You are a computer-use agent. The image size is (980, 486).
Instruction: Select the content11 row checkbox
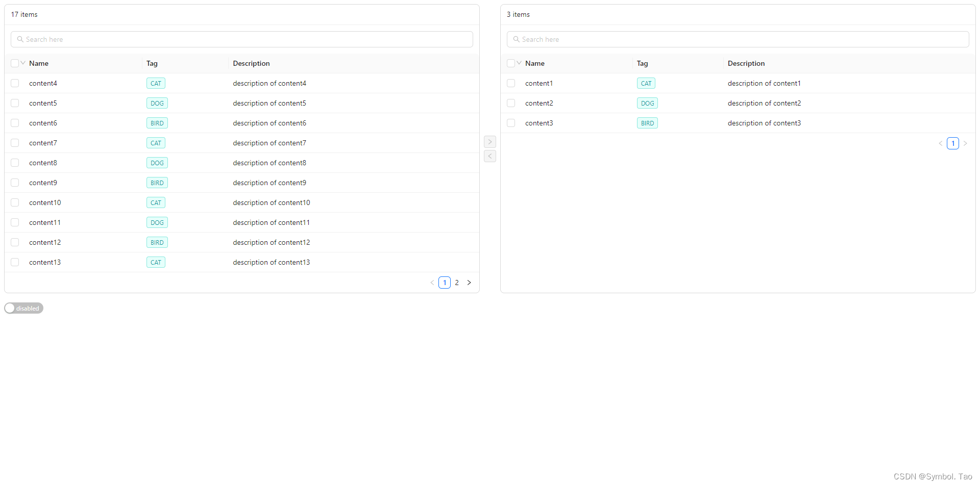[15, 222]
